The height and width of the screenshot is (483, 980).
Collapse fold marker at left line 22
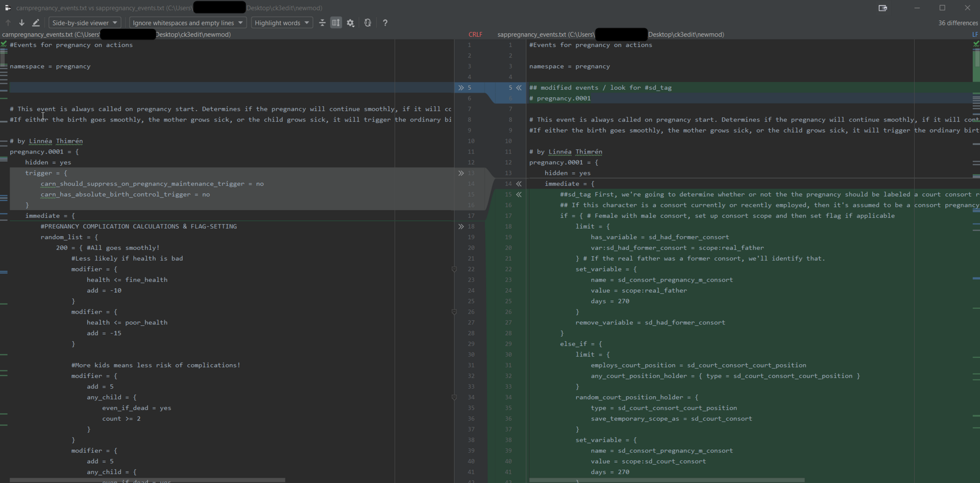pyautogui.click(x=454, y=269)
